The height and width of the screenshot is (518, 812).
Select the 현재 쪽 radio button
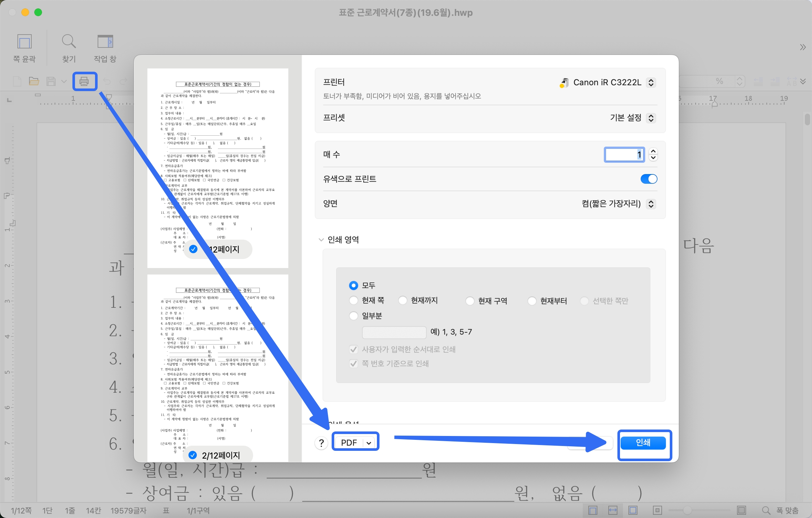click(353, 300)
